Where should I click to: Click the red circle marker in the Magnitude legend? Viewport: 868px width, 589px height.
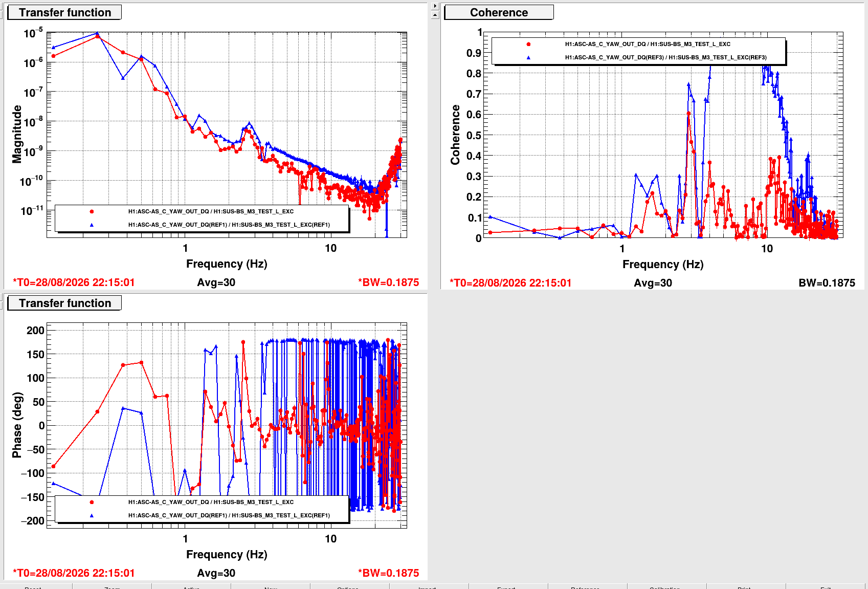pyautogui.click(x=92, y=211)
